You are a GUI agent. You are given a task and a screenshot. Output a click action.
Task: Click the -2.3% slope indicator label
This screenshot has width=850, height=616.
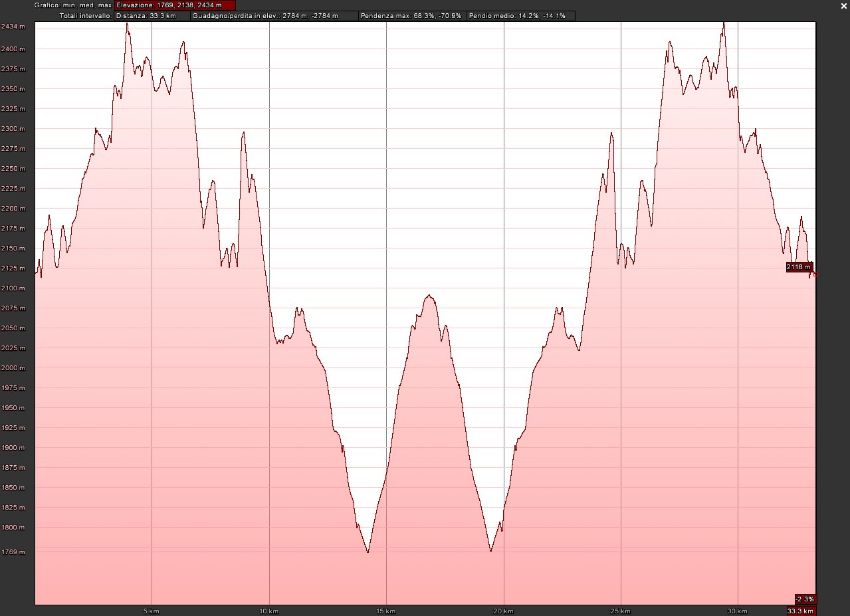point(804,599)
